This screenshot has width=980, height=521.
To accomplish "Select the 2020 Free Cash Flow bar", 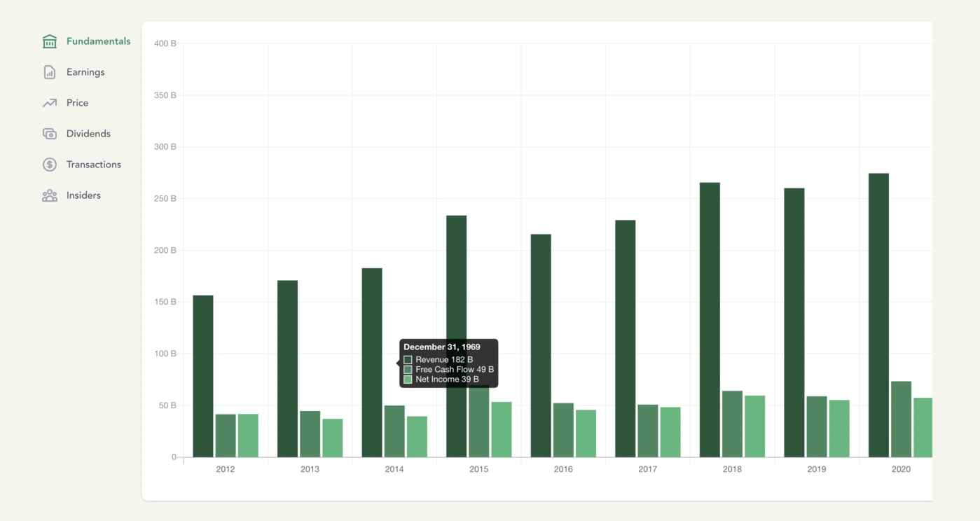I will coord(902,419).
